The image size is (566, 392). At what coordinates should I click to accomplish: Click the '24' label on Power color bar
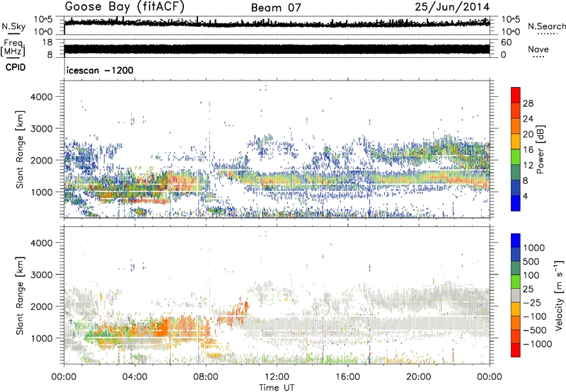point(528,119)
